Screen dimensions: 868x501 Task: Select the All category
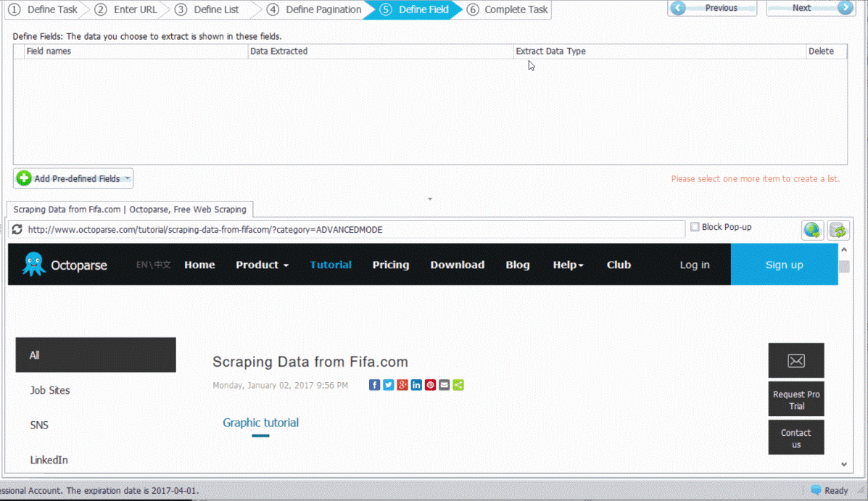(96, 355)
